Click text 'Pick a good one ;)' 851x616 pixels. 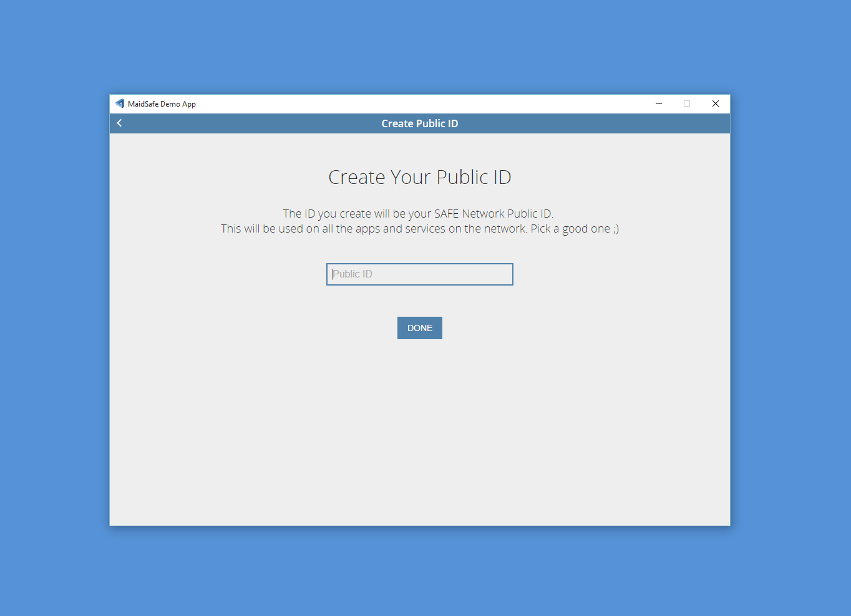(x=575, y=229)
